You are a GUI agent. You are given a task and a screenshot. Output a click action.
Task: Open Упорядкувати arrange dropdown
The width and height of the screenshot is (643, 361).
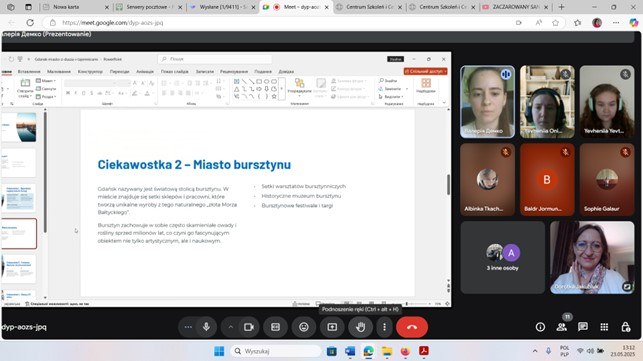pyautogui.click(x=300, y=88)
